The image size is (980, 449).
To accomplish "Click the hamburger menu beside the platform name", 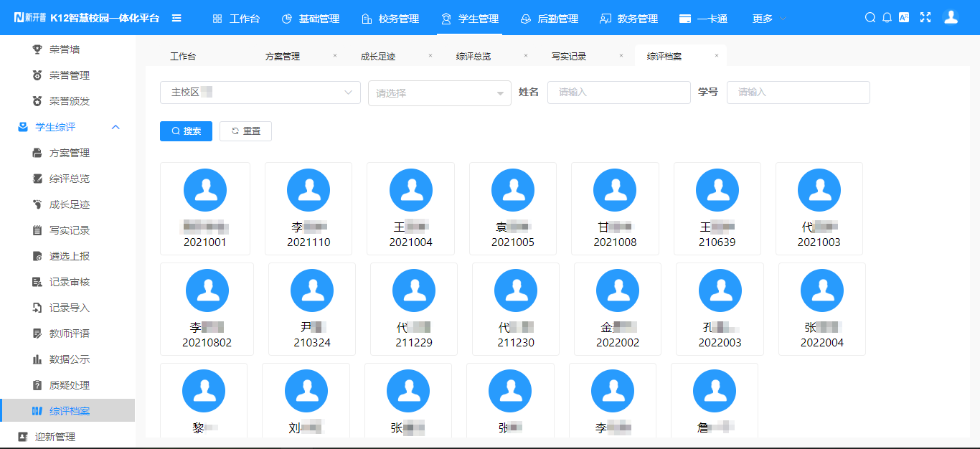I will (x=176, y=19).
